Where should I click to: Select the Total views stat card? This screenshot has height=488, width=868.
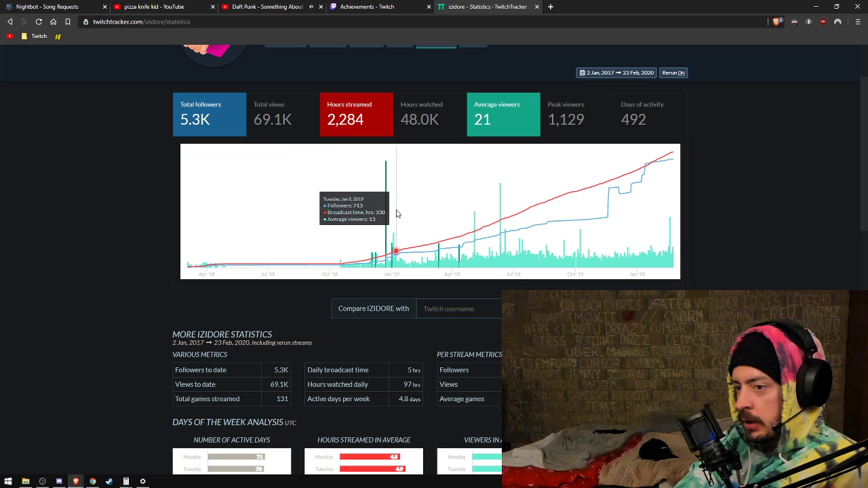pos(283,115)
